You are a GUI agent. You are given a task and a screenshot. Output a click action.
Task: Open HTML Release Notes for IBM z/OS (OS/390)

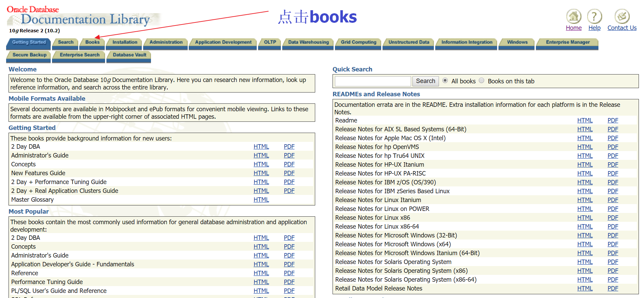[x=585, y=182]
